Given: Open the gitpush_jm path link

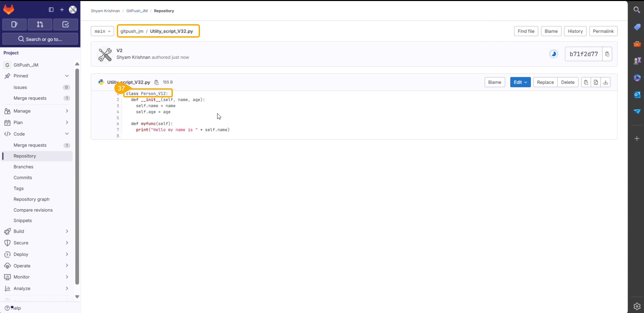Looking at the screenshot, I should pyautogui.click(x=132, y=31).
